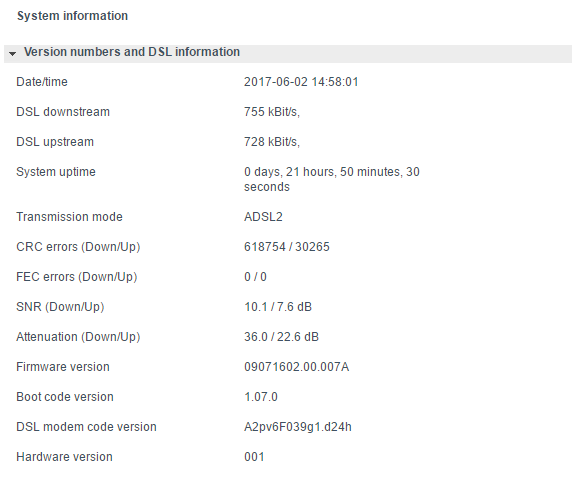Click the FEC errors (Down/Up) label
Viewport: 577px width, 492px height.
(x=77, y=277)
